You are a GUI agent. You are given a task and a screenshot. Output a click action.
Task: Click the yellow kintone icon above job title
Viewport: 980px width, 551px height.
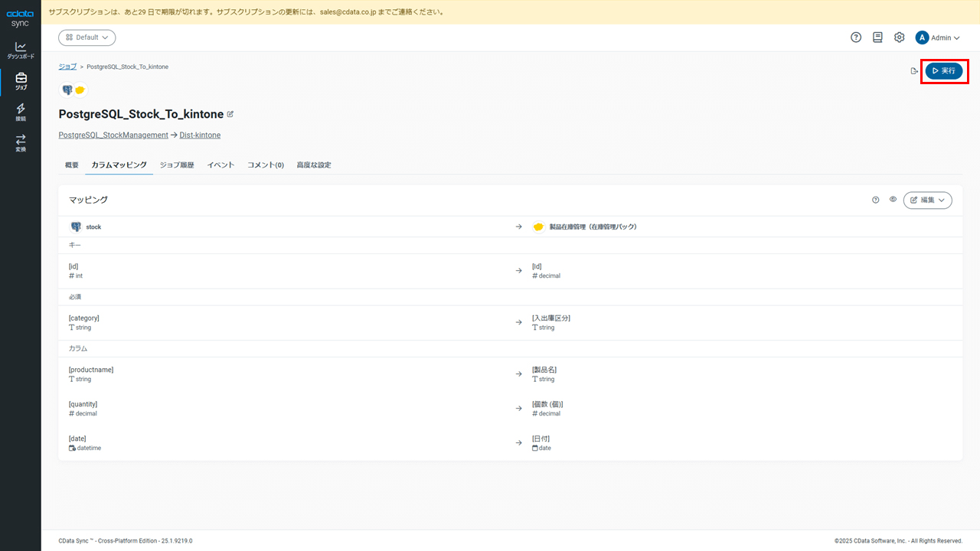point(80,90)
